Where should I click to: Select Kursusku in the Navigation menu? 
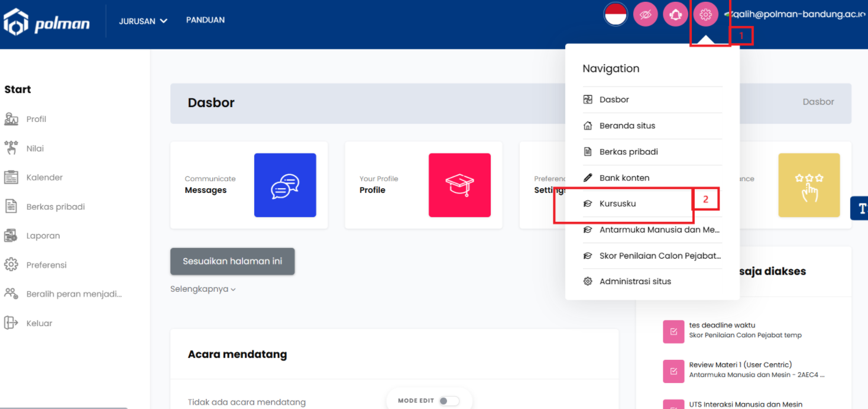[x=617, y=204]
